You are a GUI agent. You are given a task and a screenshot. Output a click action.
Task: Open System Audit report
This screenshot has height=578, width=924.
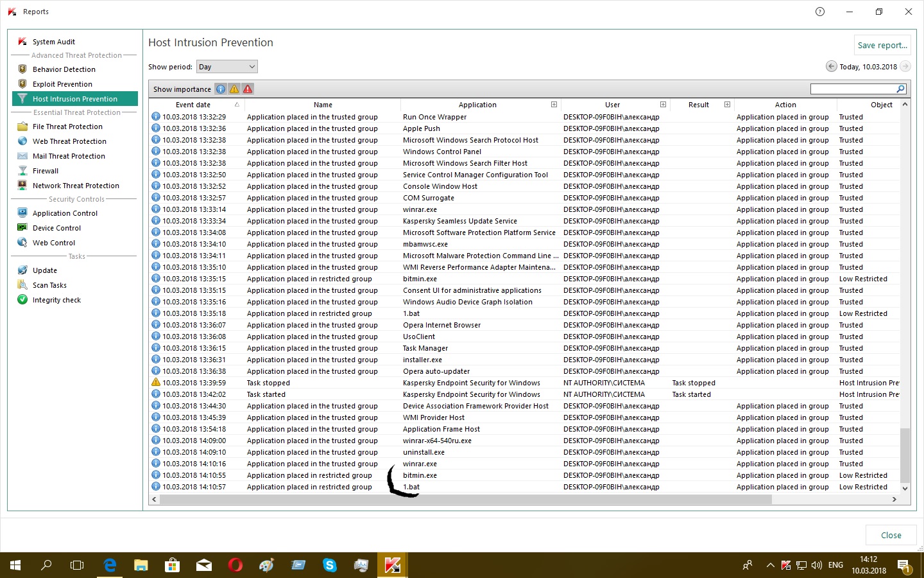coord(54,42)
